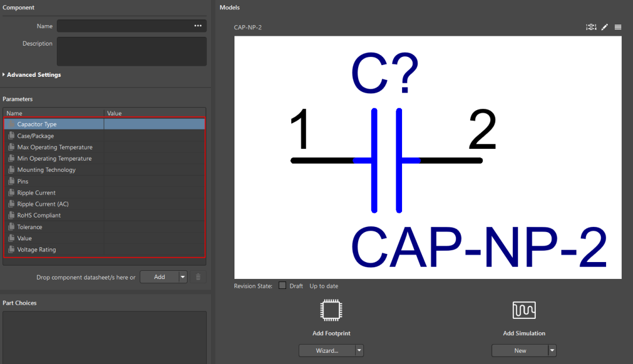Toggle the Draft revision state checkbox
The image size is (633, 364).
[x=282, y=285]
